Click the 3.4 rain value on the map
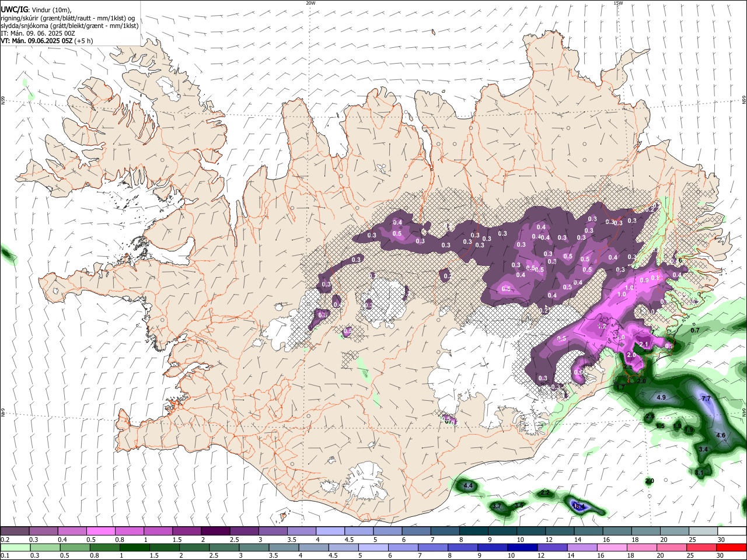This screenshot has height=560, width=747. point(703,449)
